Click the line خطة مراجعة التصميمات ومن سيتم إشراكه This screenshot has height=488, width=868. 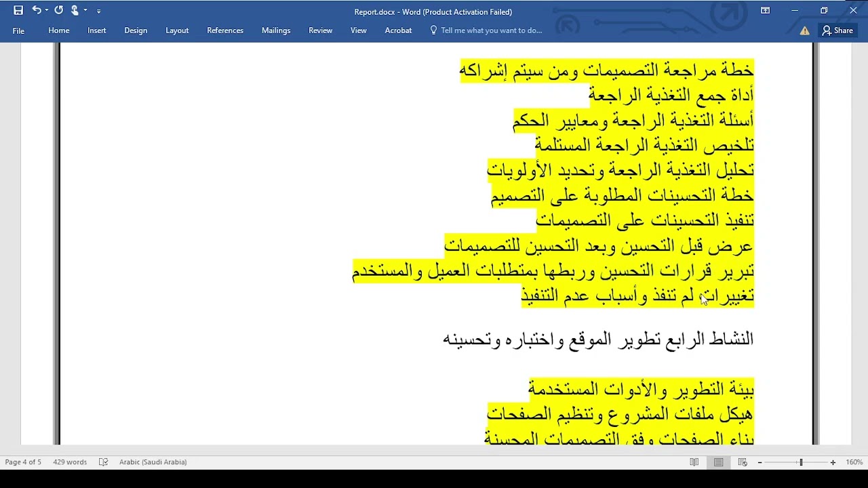607,70
